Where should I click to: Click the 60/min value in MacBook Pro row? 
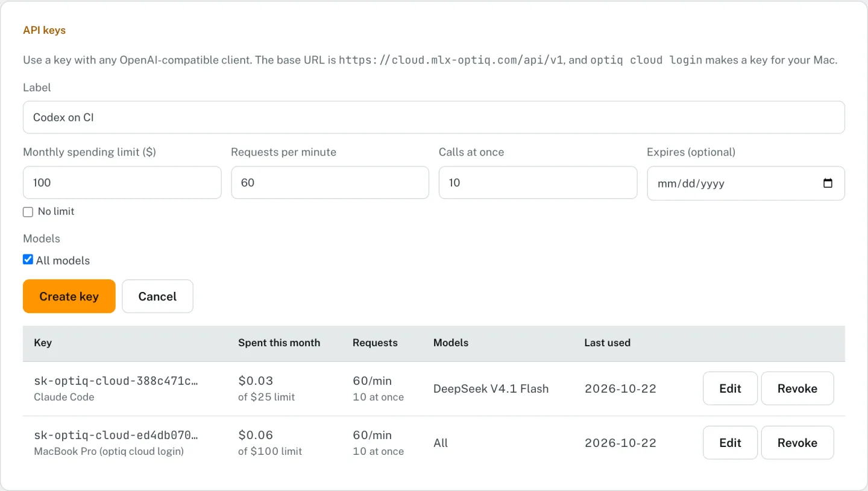[x=372, y=435]
